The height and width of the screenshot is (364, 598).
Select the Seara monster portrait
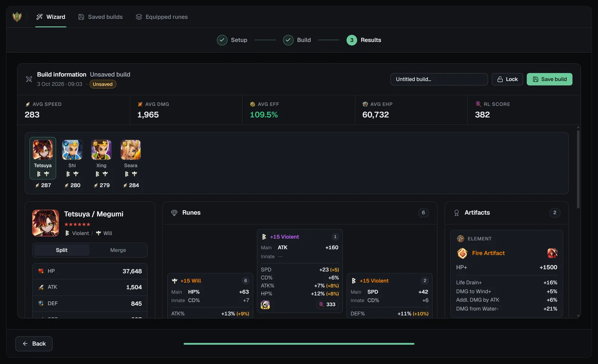point(131,150)
